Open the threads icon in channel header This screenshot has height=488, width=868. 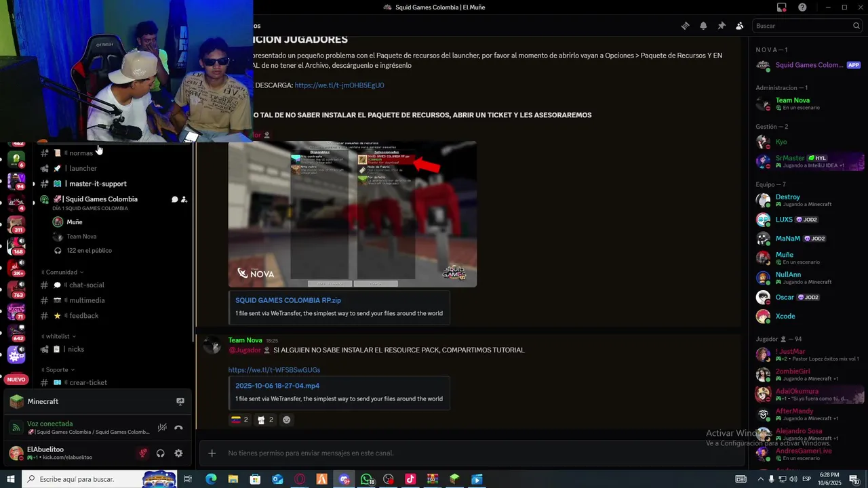tap(685, 26)
